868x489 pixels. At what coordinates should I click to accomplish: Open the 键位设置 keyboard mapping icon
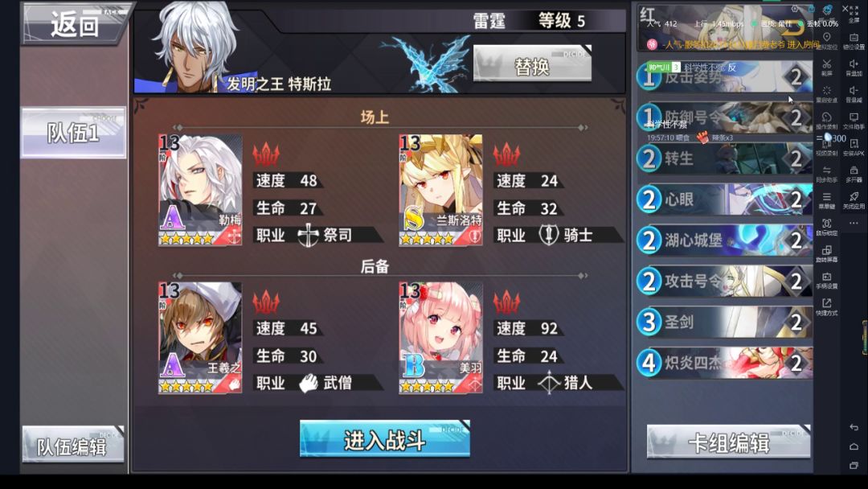click(x=854, y=40)
